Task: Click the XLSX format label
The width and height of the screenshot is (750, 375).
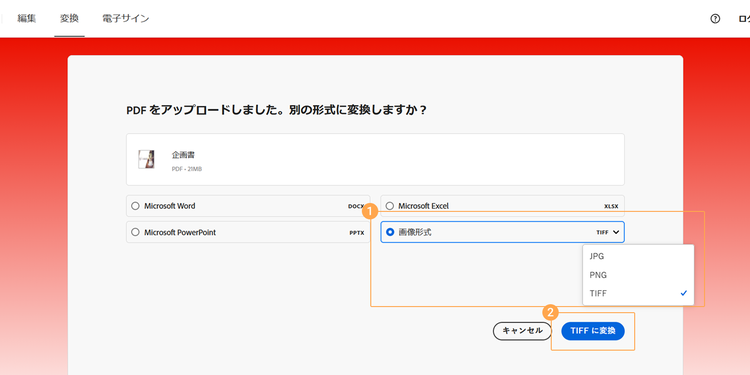Action: [611, 207]
